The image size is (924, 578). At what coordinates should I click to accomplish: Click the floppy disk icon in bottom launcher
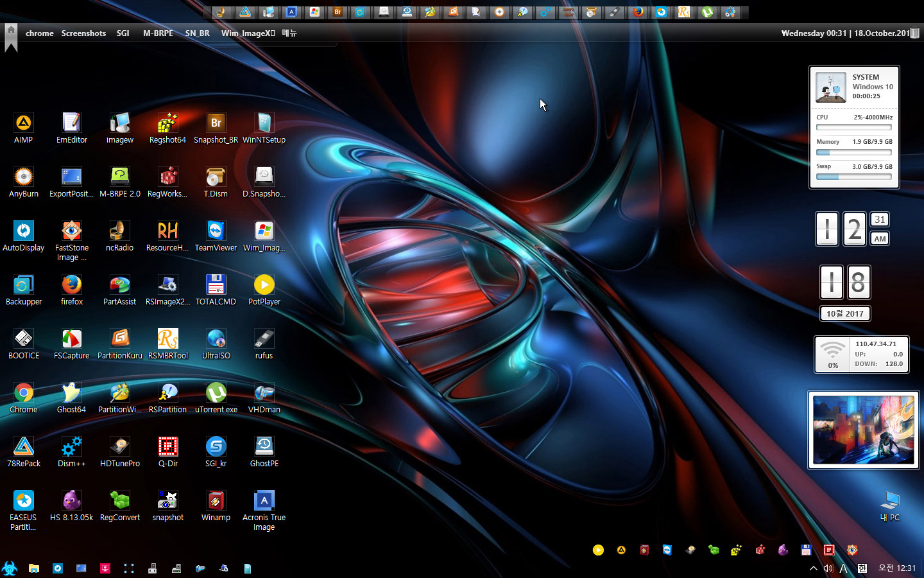(x=806, y=550)
